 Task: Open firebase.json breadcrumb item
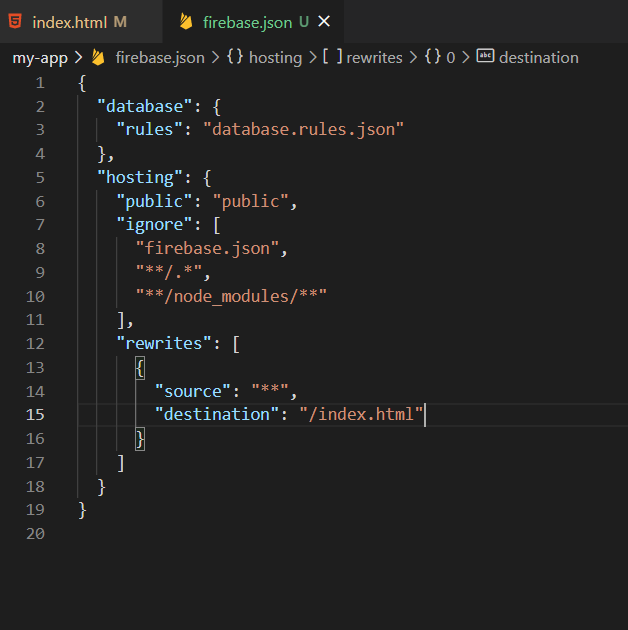tap(160, 58)
